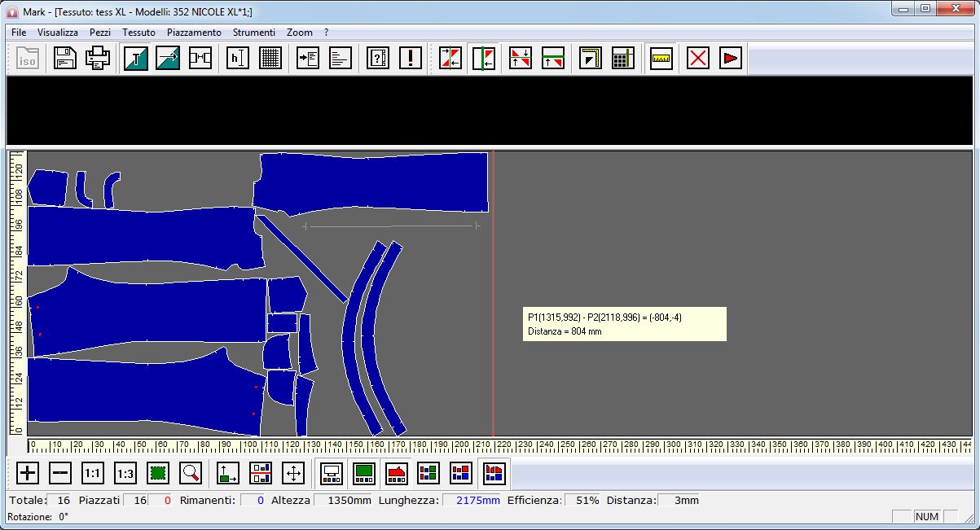
Task: Click the last colored pieces layout icon
Action: click(x=494, y=472)
